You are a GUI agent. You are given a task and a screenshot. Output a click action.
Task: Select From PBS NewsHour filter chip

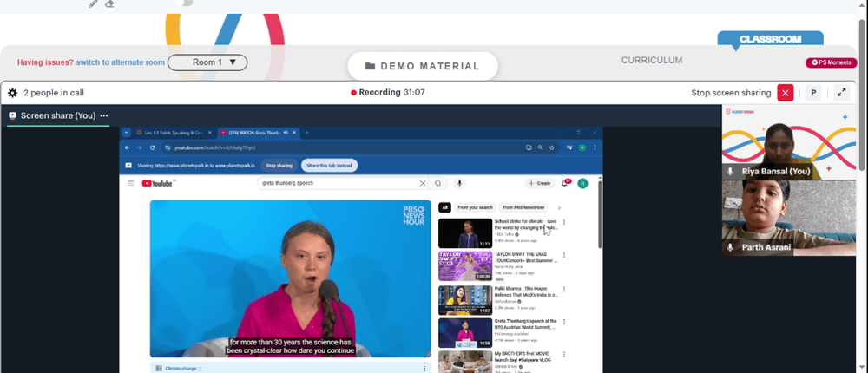click(523, 207)
